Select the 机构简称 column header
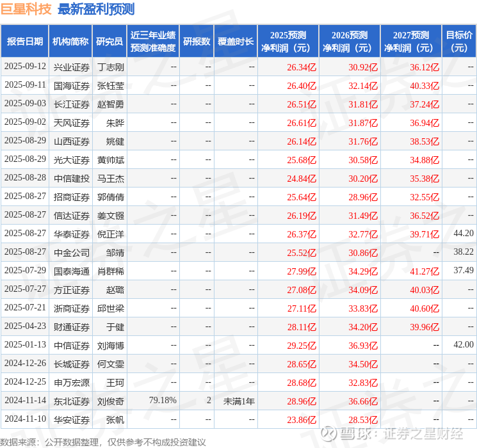The image size is (477, 448). point(70,42)
